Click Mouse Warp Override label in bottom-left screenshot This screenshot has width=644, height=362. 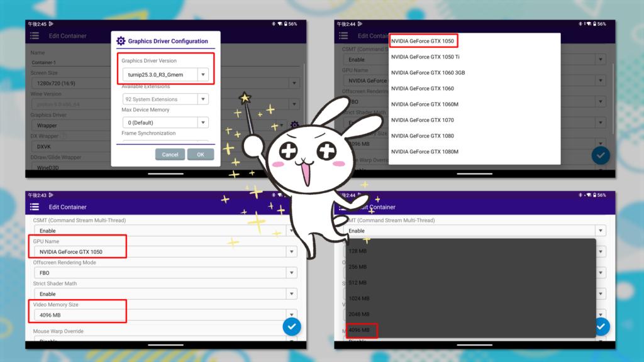pos(58,331)
